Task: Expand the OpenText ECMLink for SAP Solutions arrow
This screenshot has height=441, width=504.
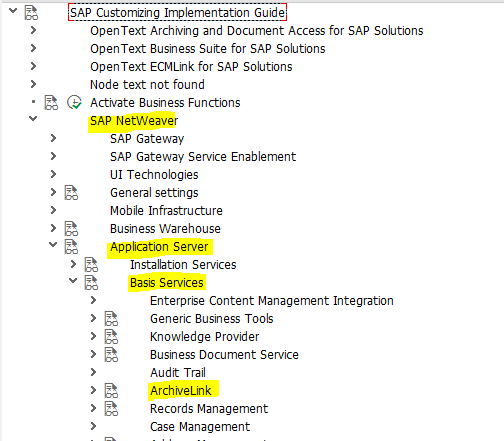Action: 33,66
